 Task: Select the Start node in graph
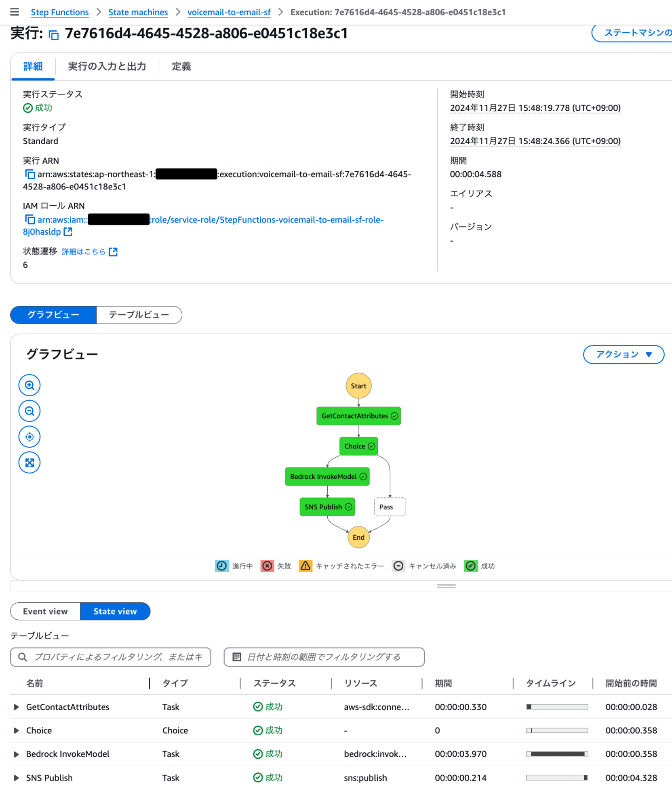[x=358, y=386]
